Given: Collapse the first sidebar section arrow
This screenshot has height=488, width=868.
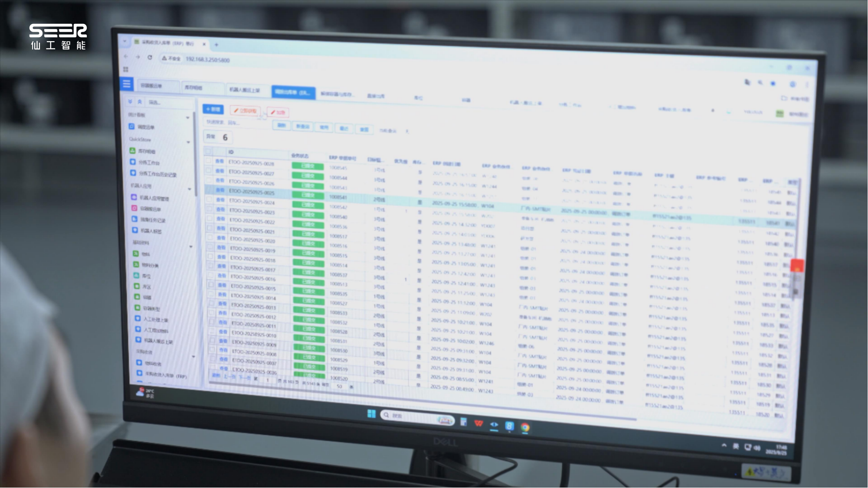Looking at the screenshot, I should [x=188, y=117].
